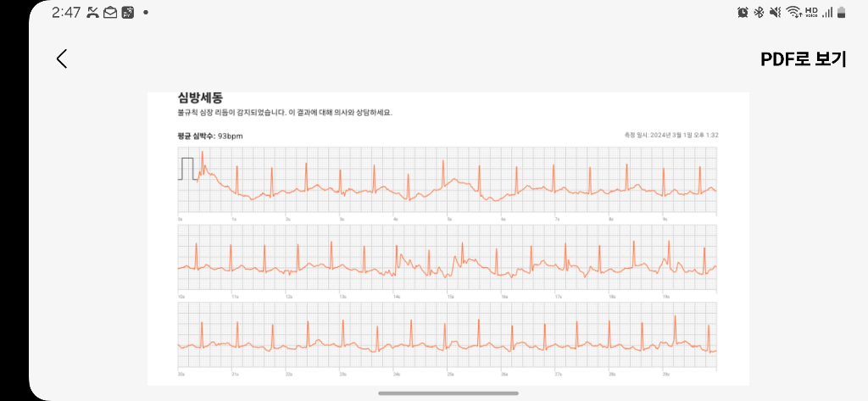
Task: Tap the missed call notification icon
Action: click(x=92, y=13)
